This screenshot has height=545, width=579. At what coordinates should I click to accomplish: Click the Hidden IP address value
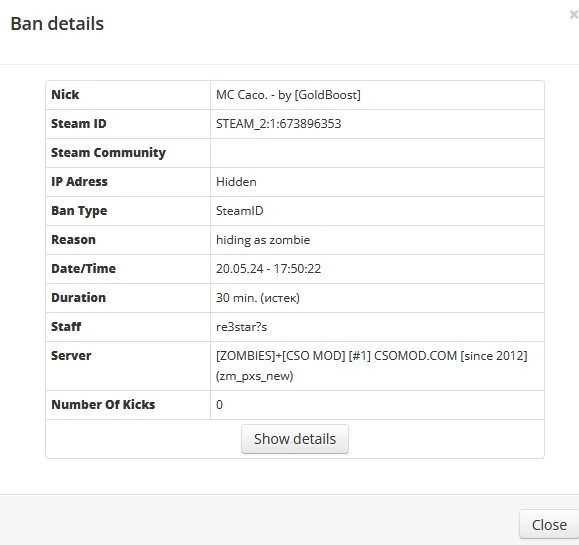(x=236, y=182)
